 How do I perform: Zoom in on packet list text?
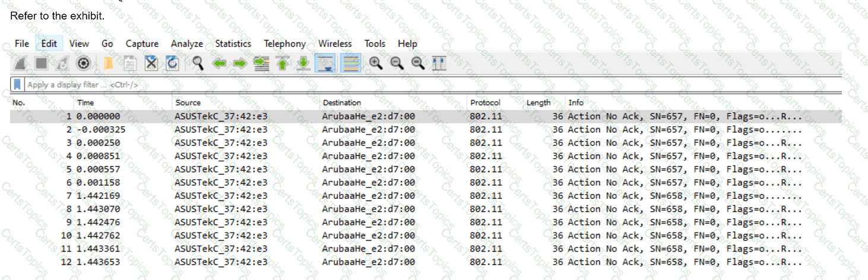coord(375,63)
